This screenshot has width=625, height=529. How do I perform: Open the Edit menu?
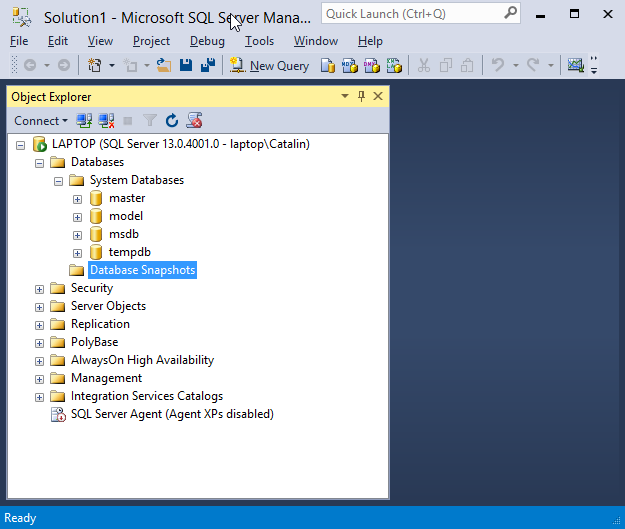click(58, 41)
